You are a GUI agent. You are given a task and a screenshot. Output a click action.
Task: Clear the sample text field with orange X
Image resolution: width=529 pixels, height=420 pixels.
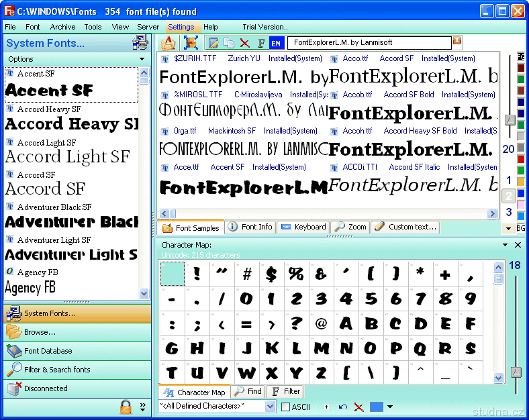click(x=456, y=40)
